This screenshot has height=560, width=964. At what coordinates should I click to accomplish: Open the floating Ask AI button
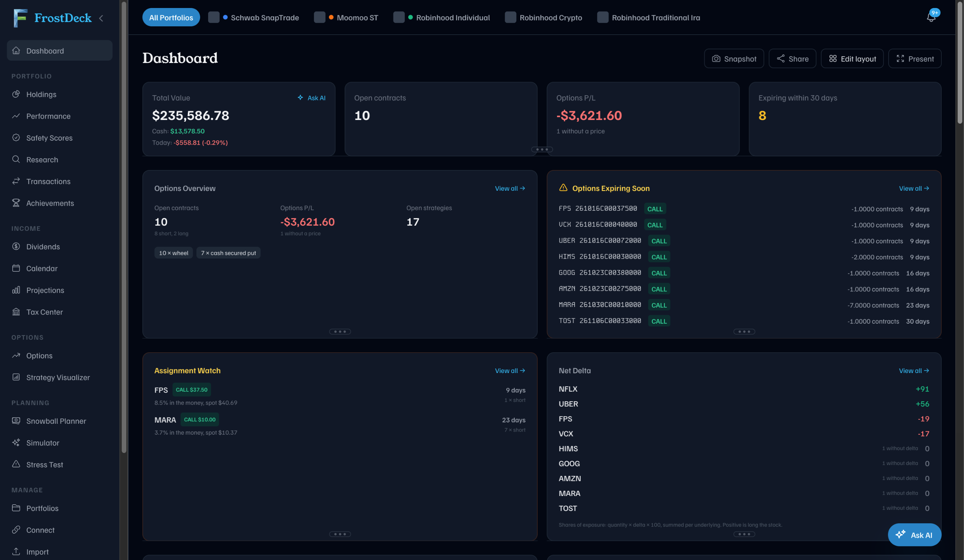[x=914, y=535]
